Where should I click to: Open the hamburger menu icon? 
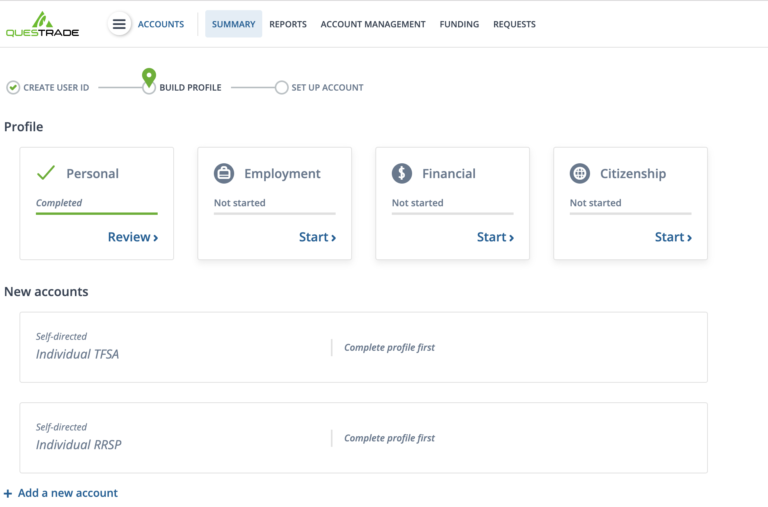coord(120,24)
